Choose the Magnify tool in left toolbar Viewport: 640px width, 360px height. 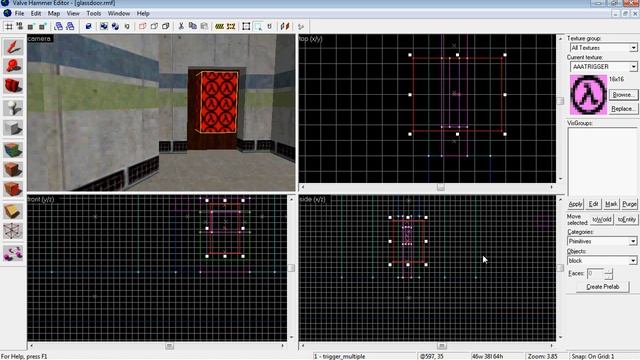click(13, 66)
